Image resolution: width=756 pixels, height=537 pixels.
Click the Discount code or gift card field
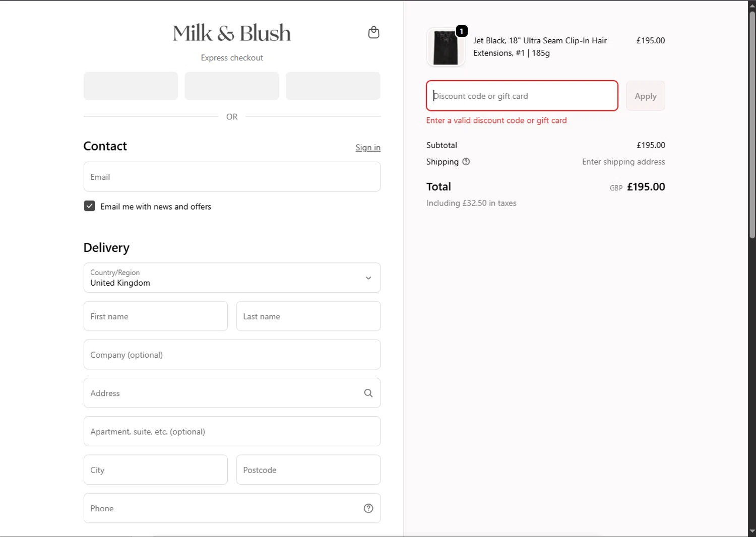(522, 96)
